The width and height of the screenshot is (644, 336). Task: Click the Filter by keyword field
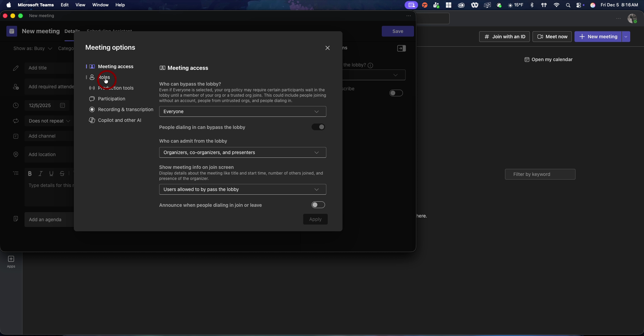pyautogui.click(x=540, y=174)
